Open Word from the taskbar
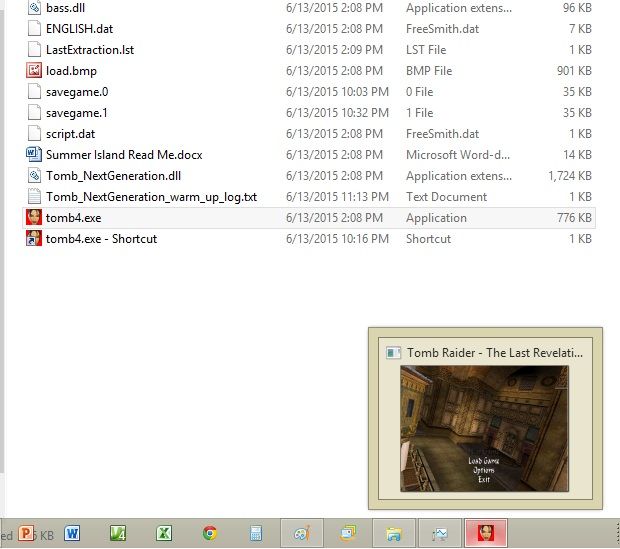This screenshot has width=620, height=549. click(72, 534)
